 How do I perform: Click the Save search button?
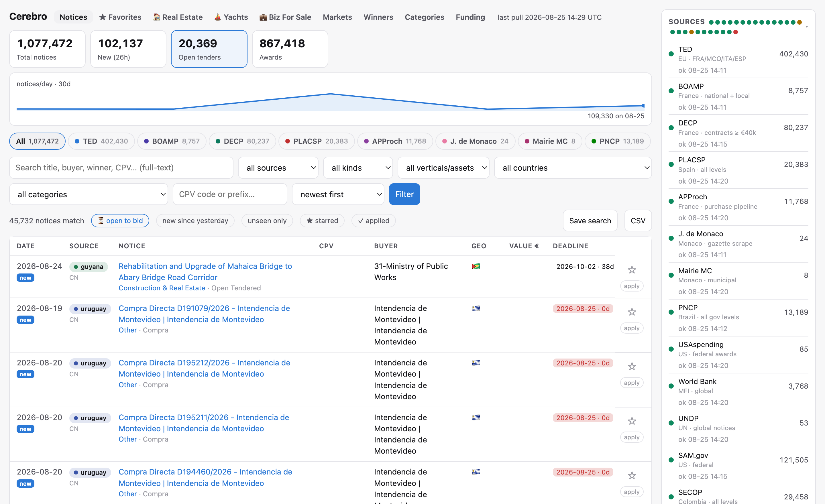[x=590, y=220]
